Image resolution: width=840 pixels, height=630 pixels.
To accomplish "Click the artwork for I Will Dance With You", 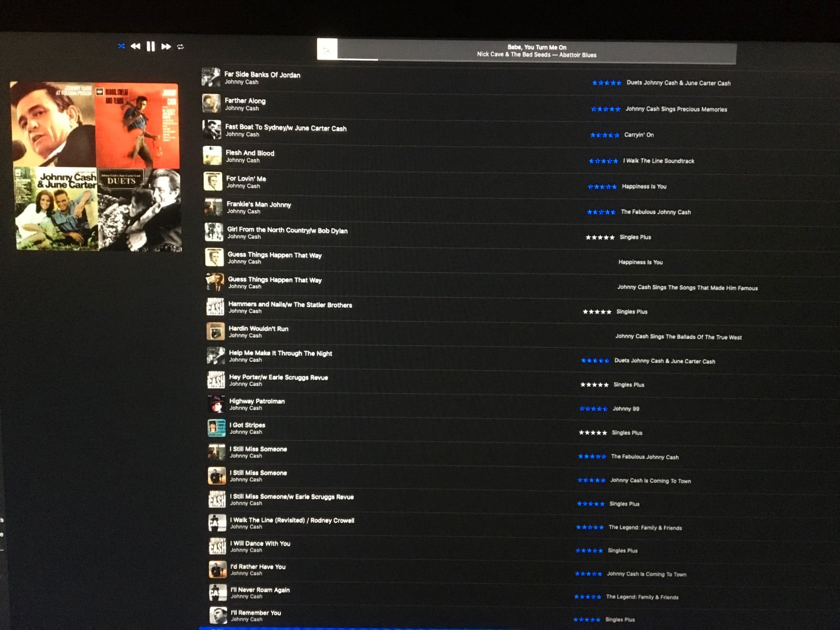I will pos(218,546).
